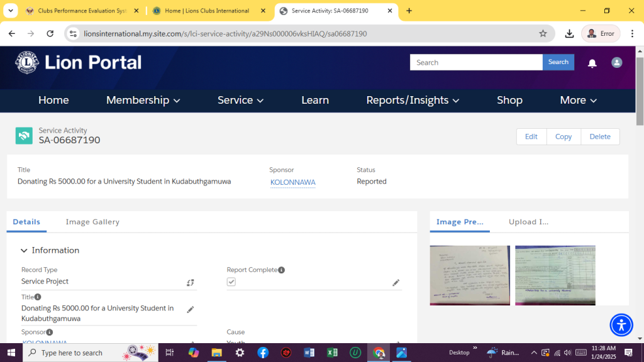Open the user profile avatar menu
Viewport: 644px width, 362px height.
pyautogui.click(x=616, y=62)
